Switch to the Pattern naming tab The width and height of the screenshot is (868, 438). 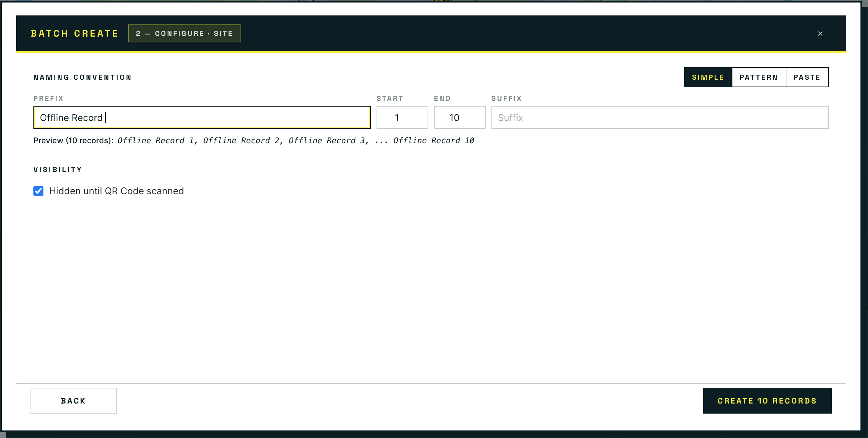click(759, 77)
